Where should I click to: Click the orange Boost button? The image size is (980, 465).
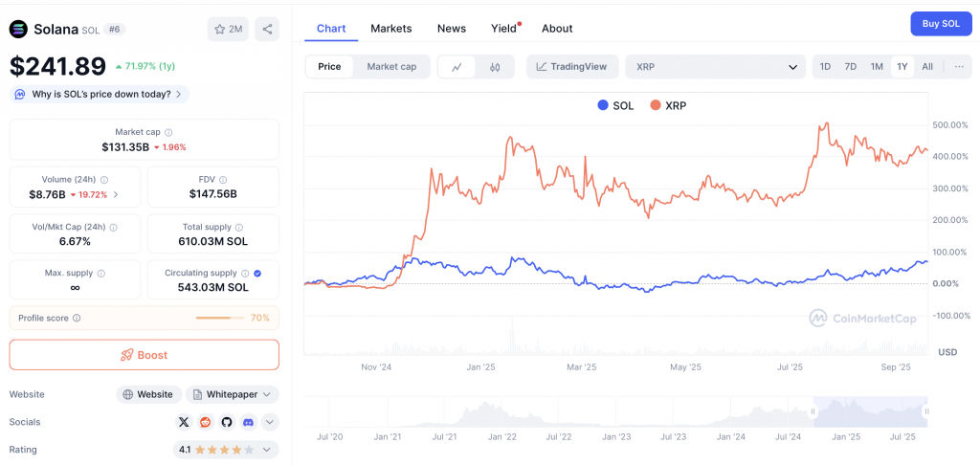pyautogui.click(x=145, y=355)
